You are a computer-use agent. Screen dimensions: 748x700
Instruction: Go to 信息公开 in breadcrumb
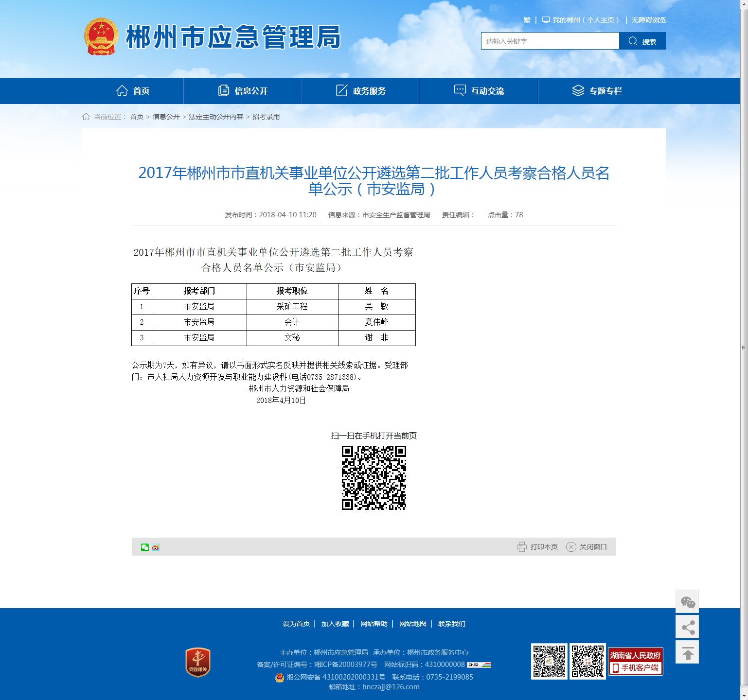pos(166,117)
